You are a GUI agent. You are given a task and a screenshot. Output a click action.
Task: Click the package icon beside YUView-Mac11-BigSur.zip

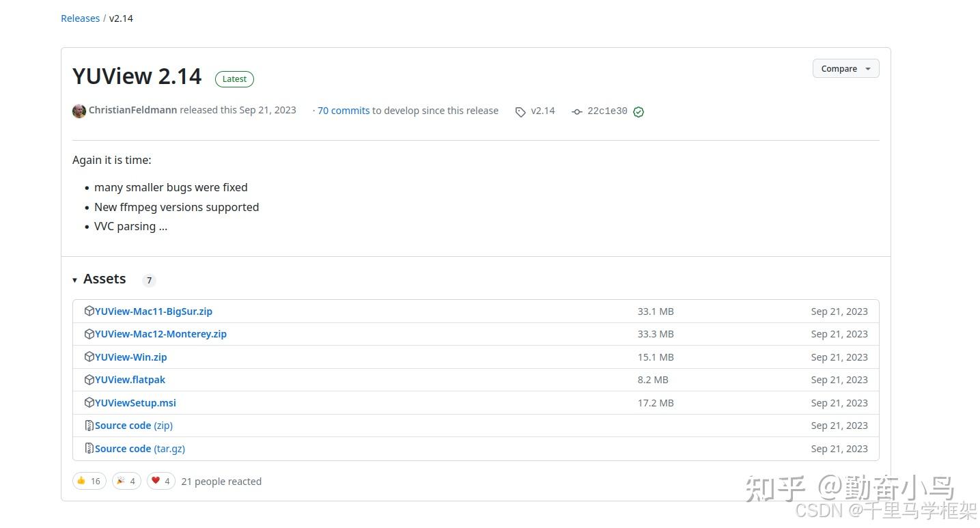[89, 311]
